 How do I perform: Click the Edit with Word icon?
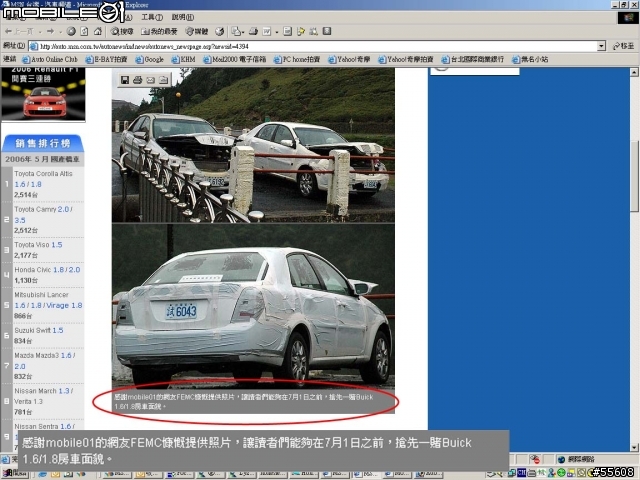point(267,31)
